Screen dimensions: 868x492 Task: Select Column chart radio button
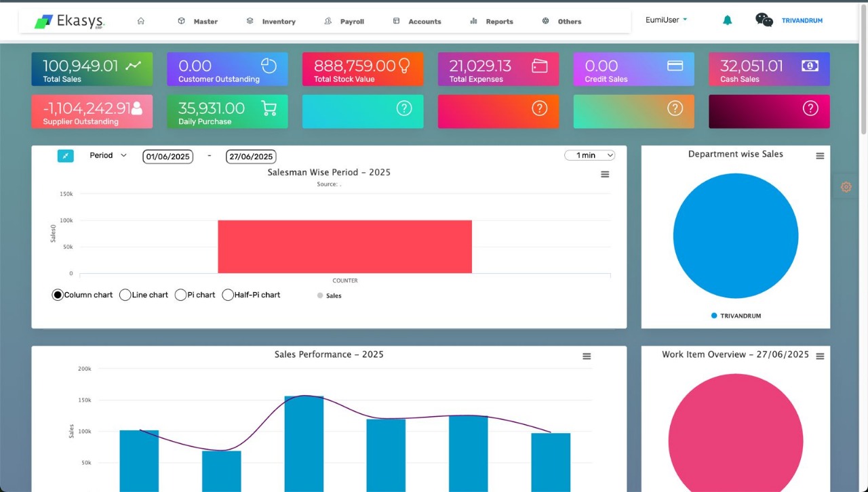(x=58, y=295)
